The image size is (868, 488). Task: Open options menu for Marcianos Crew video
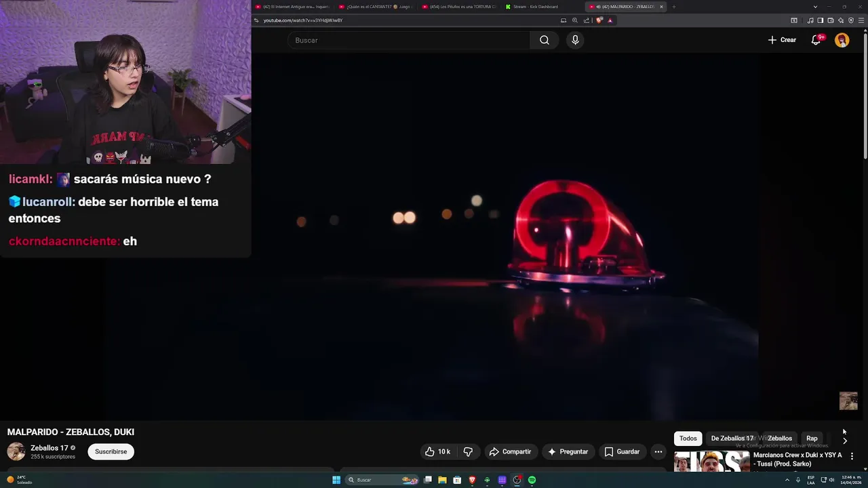tap(852, 456)
